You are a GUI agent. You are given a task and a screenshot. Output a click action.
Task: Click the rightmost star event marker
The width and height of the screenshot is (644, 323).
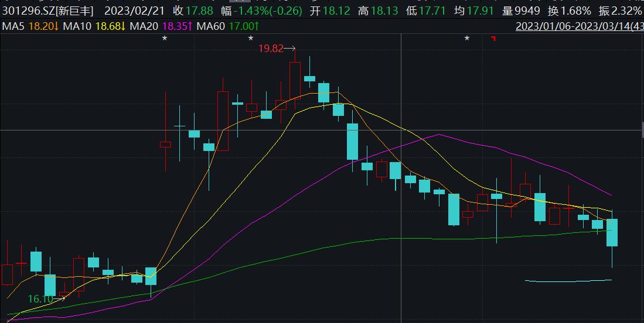tap(467, 38)
